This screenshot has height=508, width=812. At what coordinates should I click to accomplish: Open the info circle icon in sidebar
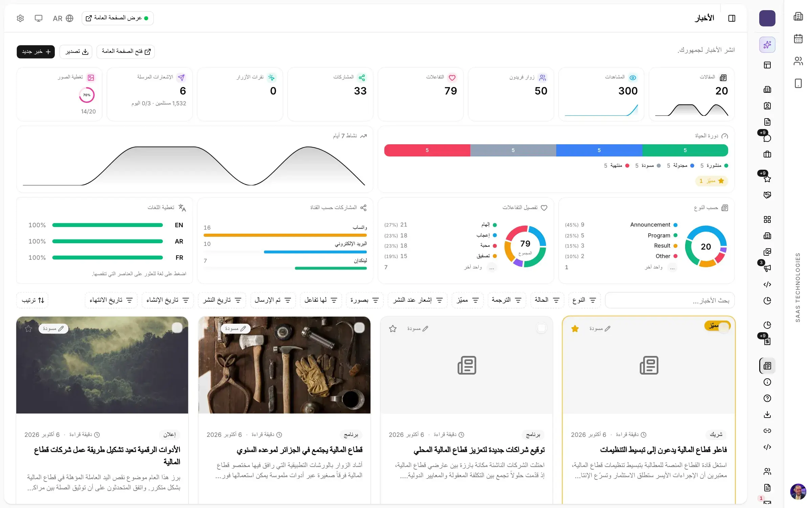click(767, 382)
